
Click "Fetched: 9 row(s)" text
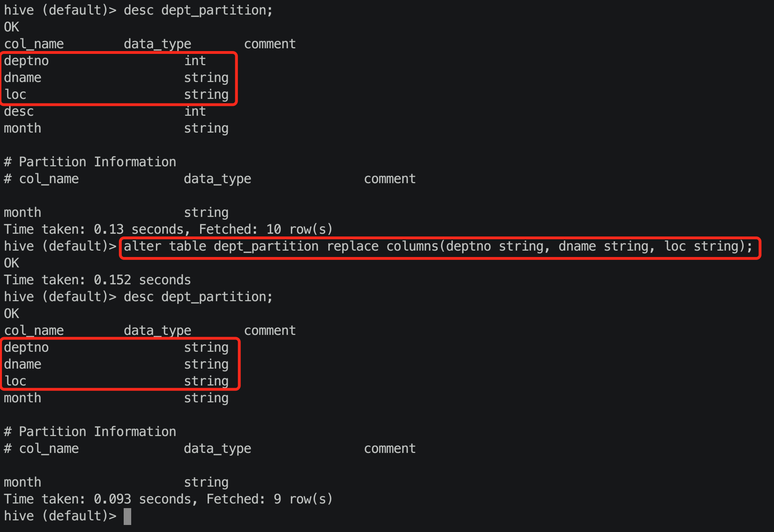point(269,499)
